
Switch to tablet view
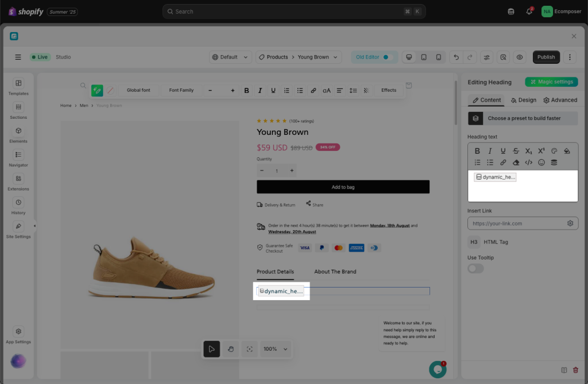[424, 57]
